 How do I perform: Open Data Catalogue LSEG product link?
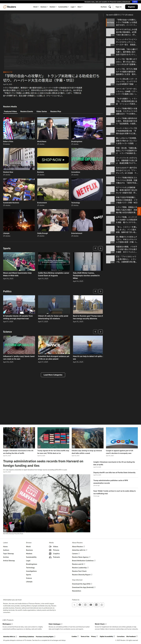(55, 624)
